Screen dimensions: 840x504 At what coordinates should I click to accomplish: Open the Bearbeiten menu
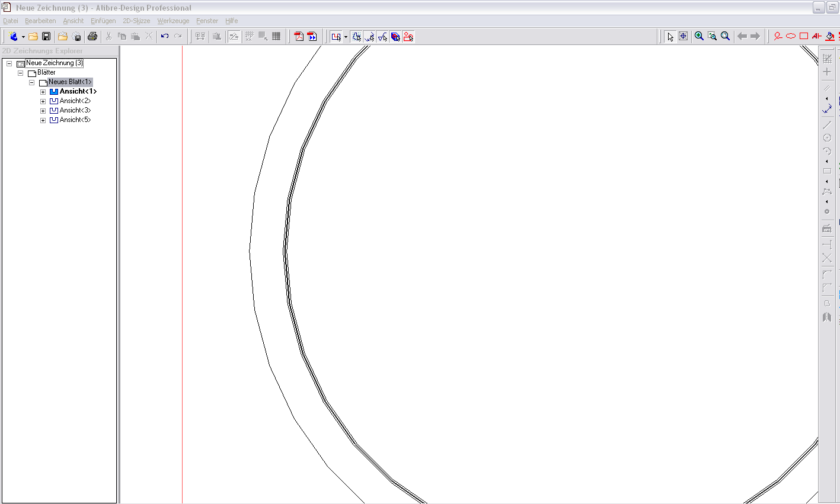(x=40, y=21)
